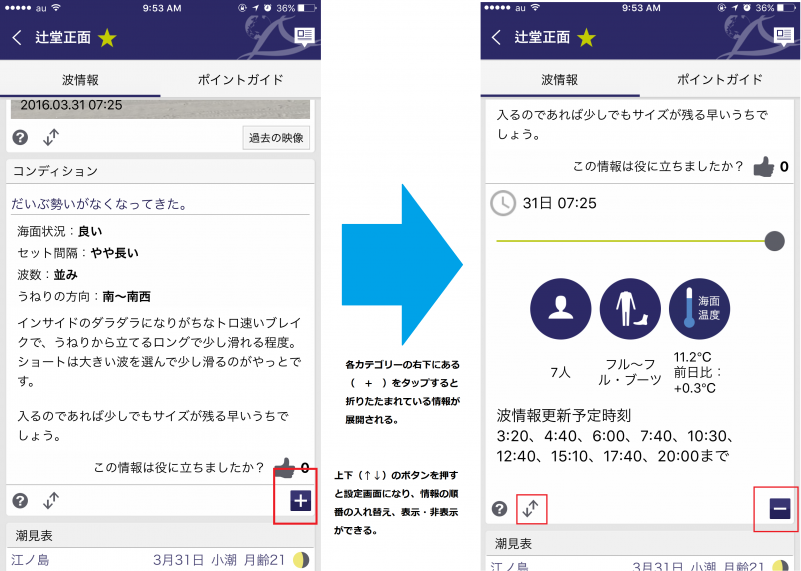
Task: Tap the plus button to expand Condition info
Action: click(x=300, y=501)
